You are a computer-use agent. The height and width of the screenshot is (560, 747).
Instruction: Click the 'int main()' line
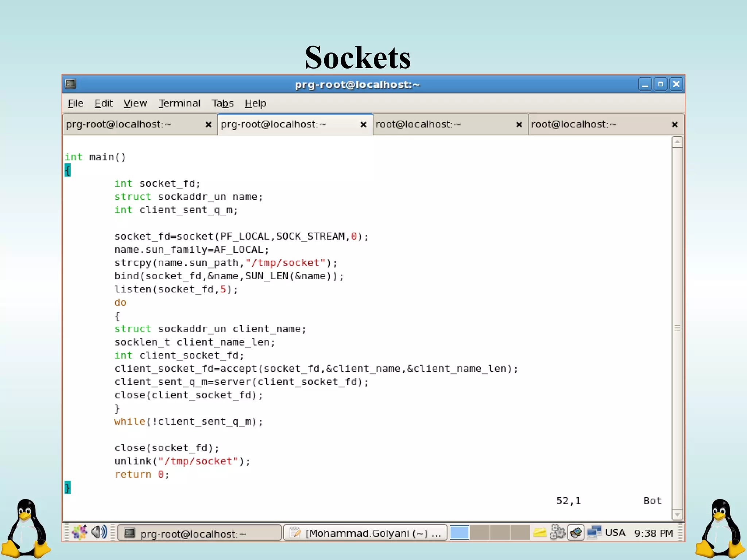pyautogui.click(x=95, y=157)
